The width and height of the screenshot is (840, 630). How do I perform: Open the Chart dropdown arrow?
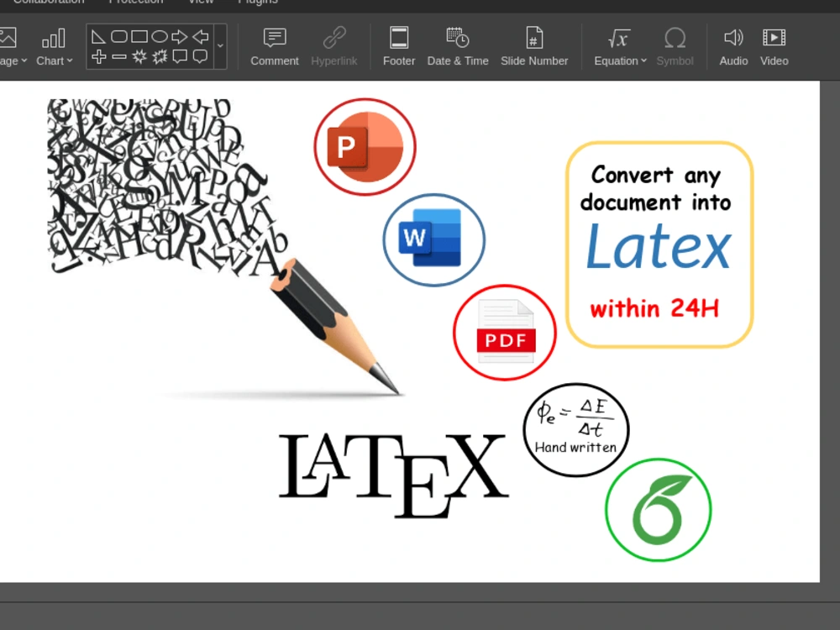[x=70, y=61]
